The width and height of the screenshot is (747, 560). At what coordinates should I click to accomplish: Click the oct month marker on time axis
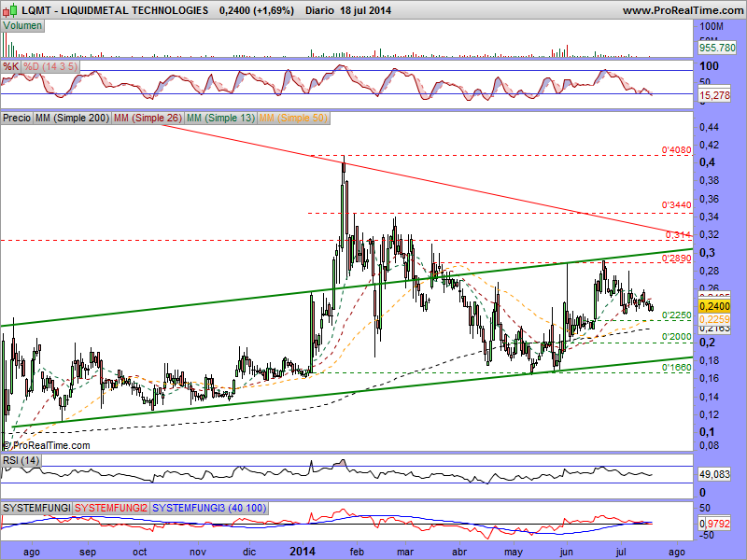click(139, 552)
